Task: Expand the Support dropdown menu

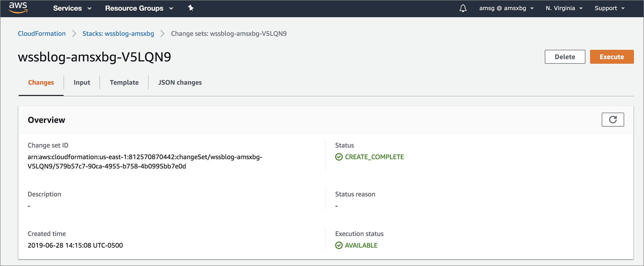Action: click(x=609, y=8)
